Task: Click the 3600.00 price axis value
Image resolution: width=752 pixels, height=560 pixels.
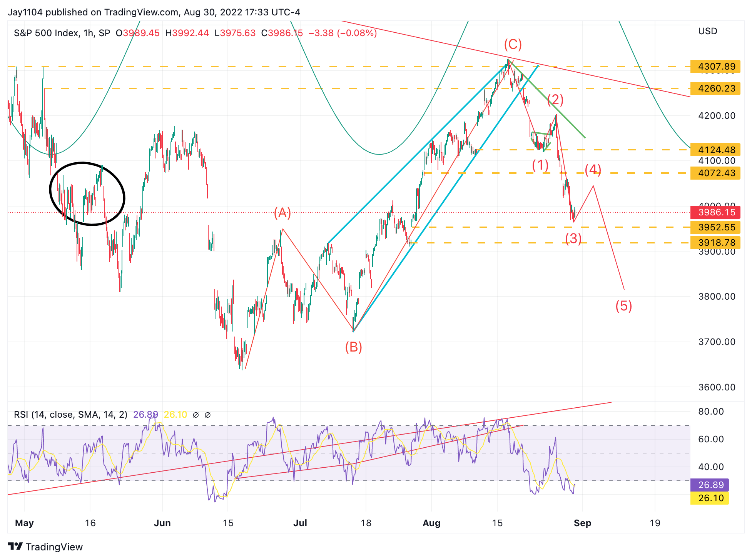Action: pos(717,387)
